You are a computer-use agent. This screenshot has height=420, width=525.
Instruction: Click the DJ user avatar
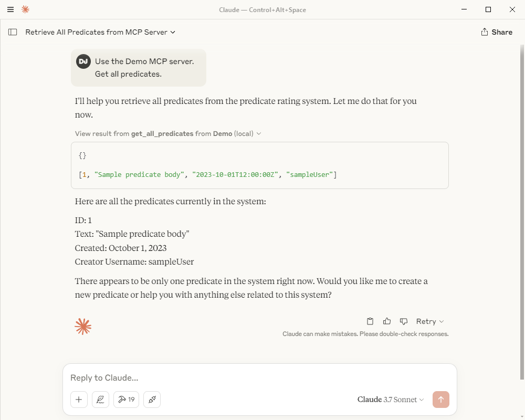tap(83, 61)
